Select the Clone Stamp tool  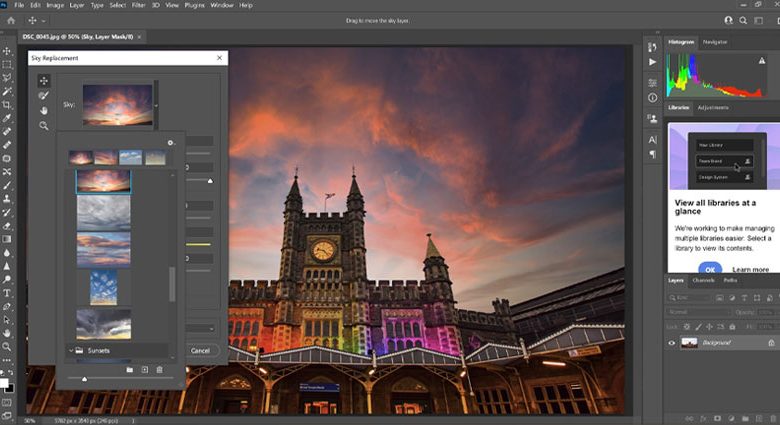pos(7,199)
